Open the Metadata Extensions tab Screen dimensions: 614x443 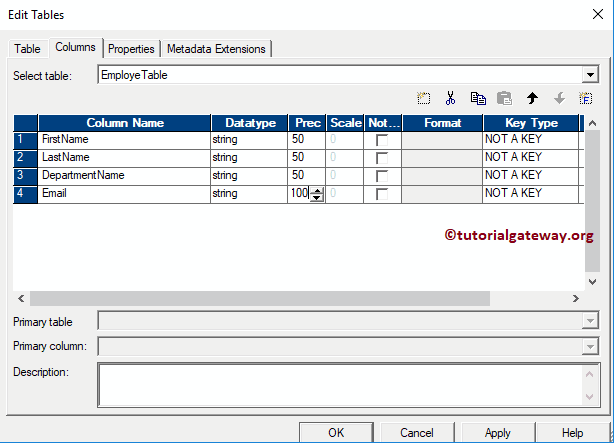[216, 49]
